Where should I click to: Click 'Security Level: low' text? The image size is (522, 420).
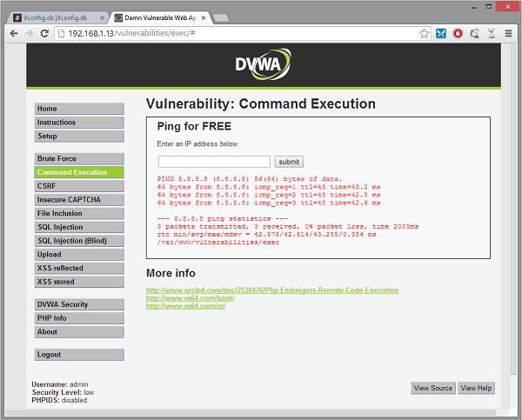click(x=63, y=392)
